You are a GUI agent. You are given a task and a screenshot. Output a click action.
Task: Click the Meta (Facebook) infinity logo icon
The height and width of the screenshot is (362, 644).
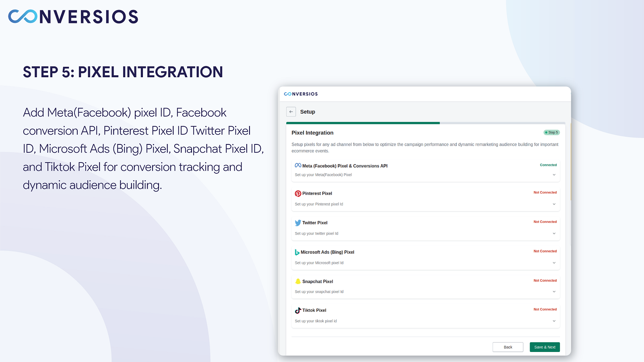tap(298, 165)
